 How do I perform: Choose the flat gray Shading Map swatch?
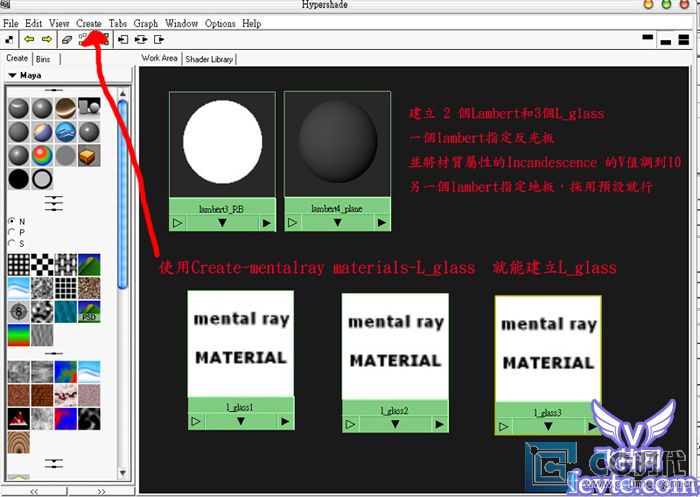pos(66,155)
